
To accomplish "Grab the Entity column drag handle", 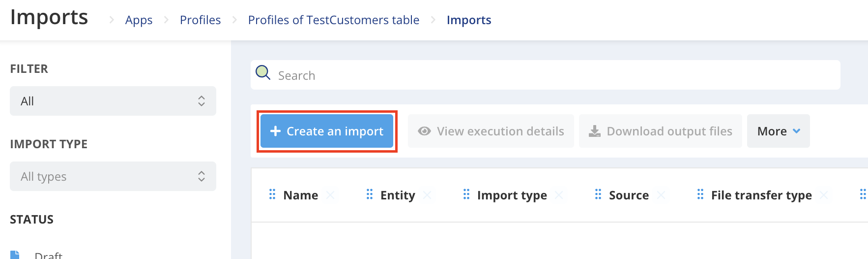I will coord(370,194).
